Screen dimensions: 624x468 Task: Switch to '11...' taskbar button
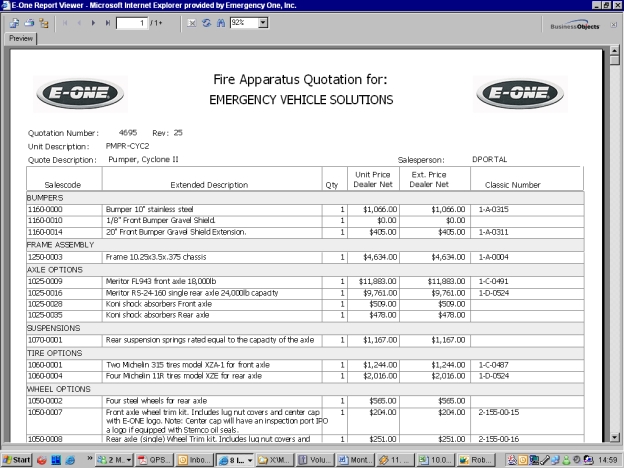click(396, 460)
